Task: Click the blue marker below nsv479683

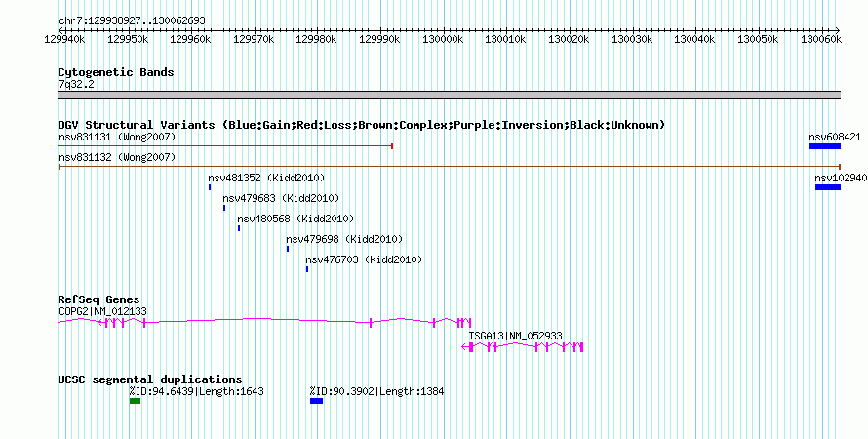Action: [x=224, y=208]
